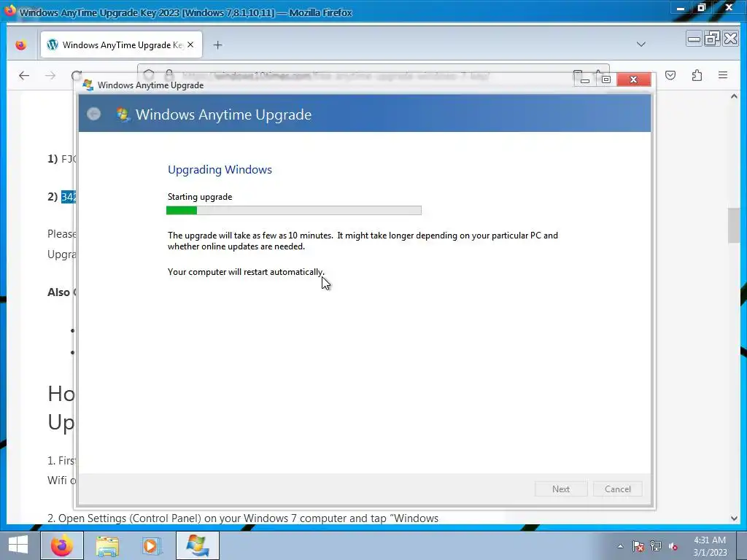Click the network tray icon
The image size is (747, 560).
(656, 546)
